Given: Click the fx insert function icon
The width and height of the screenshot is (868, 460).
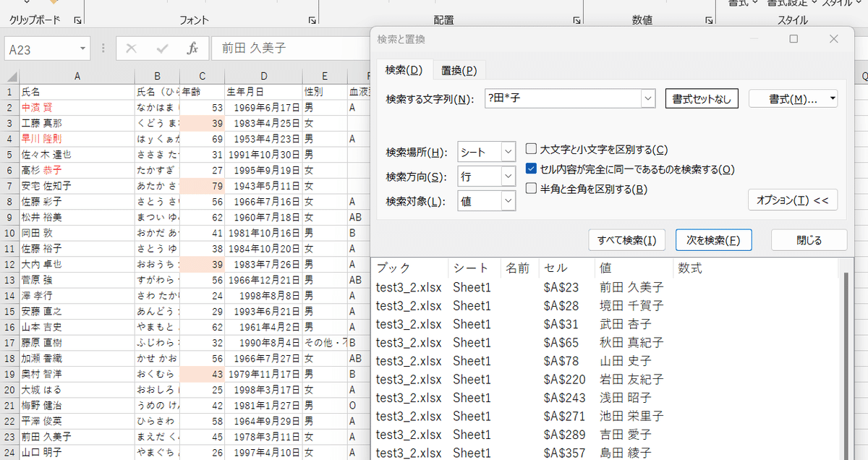Looking at the screenshot, I should (x=192, y=49).
